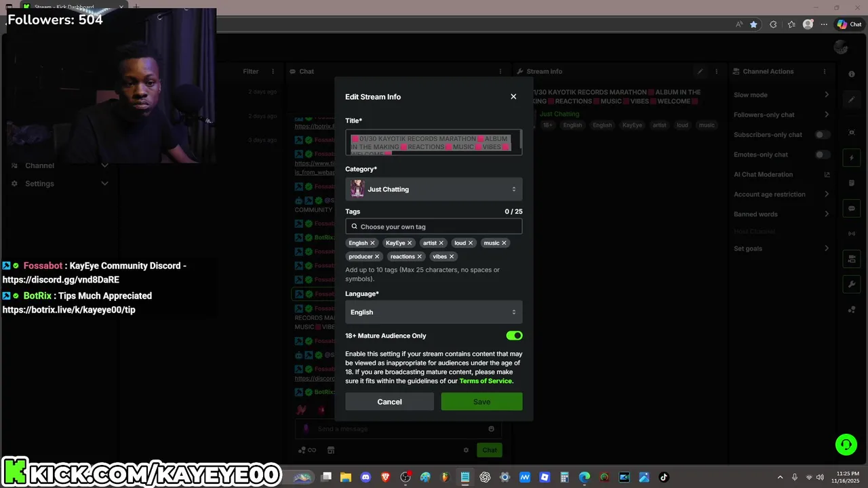Open the Filter panel three-dot menu

click(273, 71)
